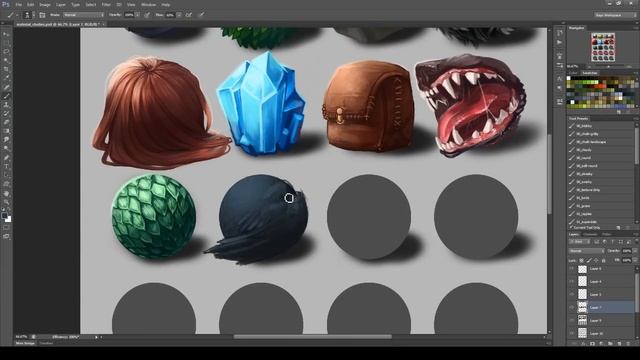This screenshot has height=360, width=640.
Task: Open the File menu
Action: (18, 5)
